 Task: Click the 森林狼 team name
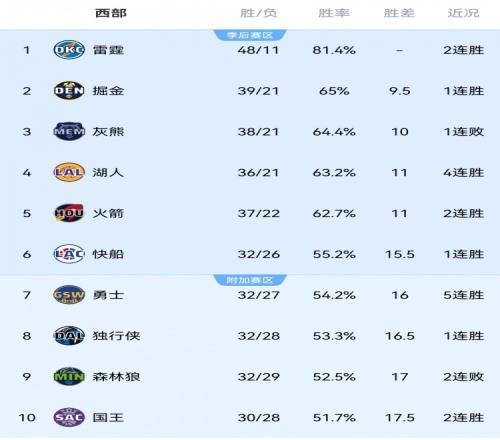116,377
